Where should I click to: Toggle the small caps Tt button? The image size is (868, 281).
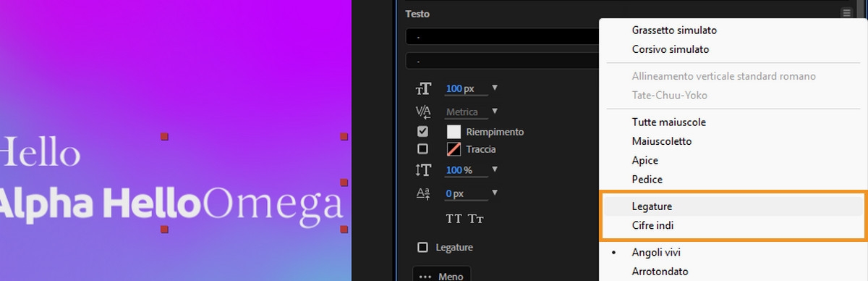475,219
